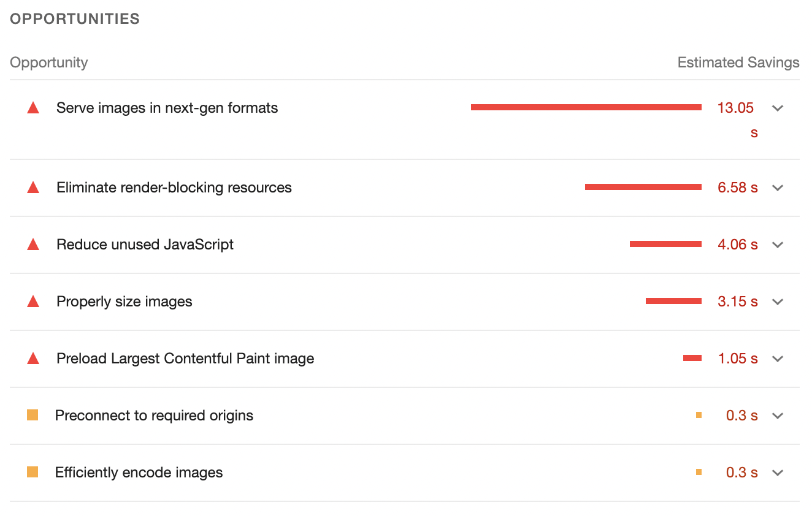This screenshot has height=516, width=812.
Task: Expand Preload Largest Contentful Paint image chevron
Action: pyautogui.click(x=778, y=359)
